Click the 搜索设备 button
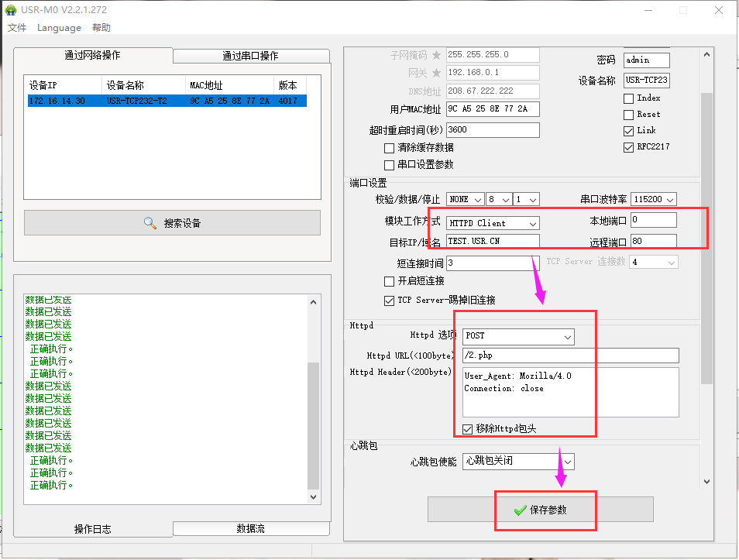The width and height of the screenshot is (739, 560). click(172, 223)
